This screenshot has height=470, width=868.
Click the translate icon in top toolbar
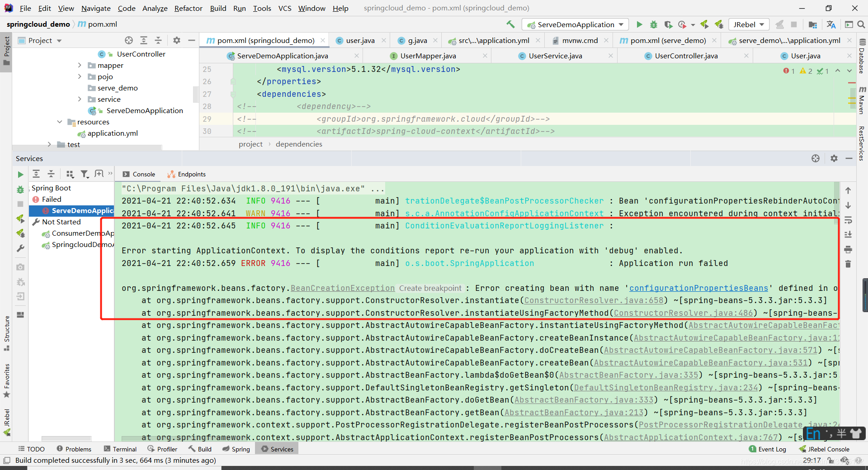click(x=831, y=24)
